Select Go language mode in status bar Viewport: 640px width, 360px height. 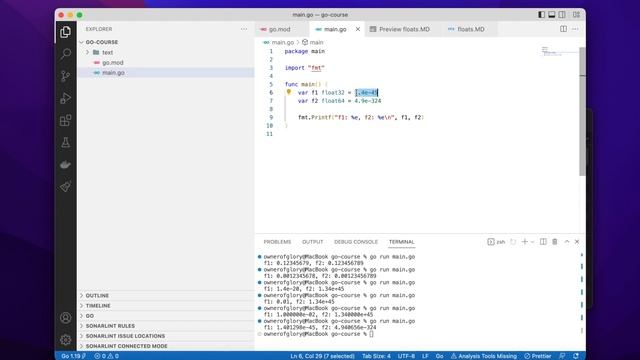click(x=439, y=356)
